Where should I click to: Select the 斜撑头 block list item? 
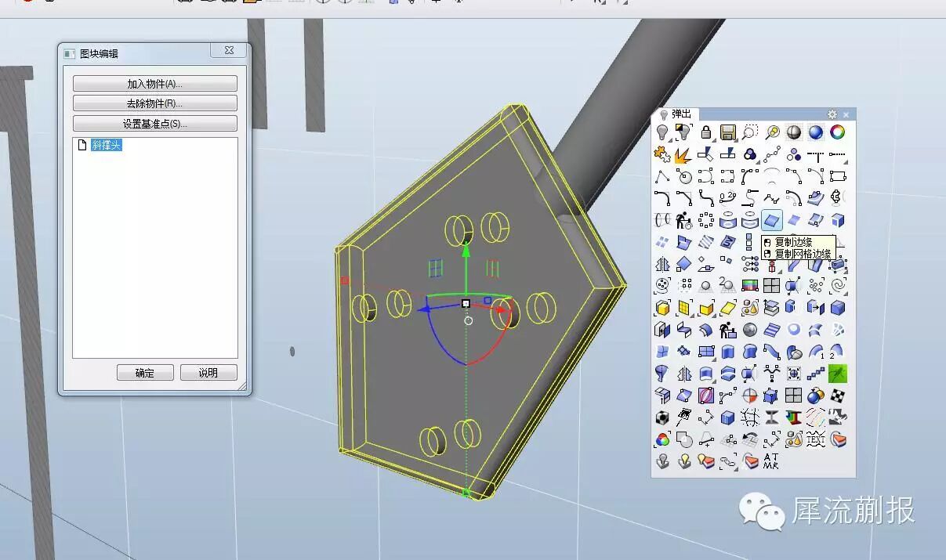[107, 146]
